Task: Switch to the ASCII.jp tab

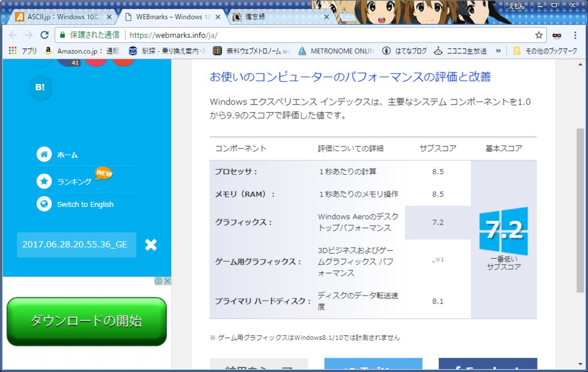Action: pyautogui.click(x=62, y=17)
